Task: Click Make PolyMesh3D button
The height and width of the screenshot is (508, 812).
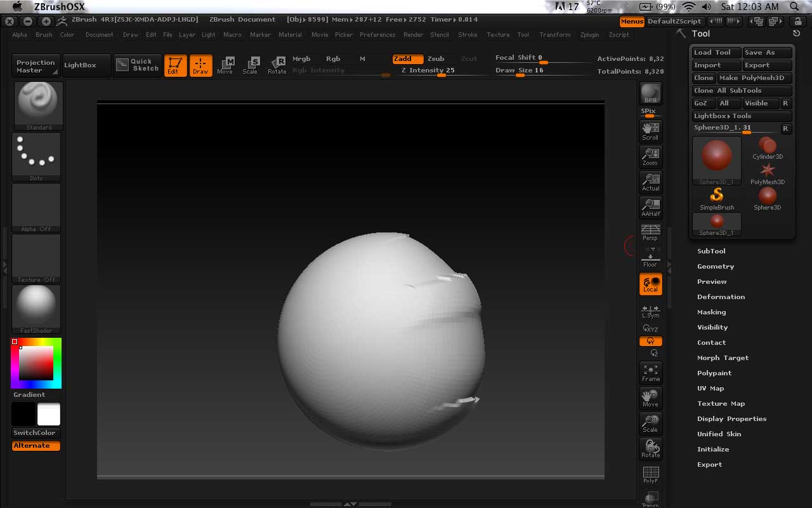Action: (755, 78)
